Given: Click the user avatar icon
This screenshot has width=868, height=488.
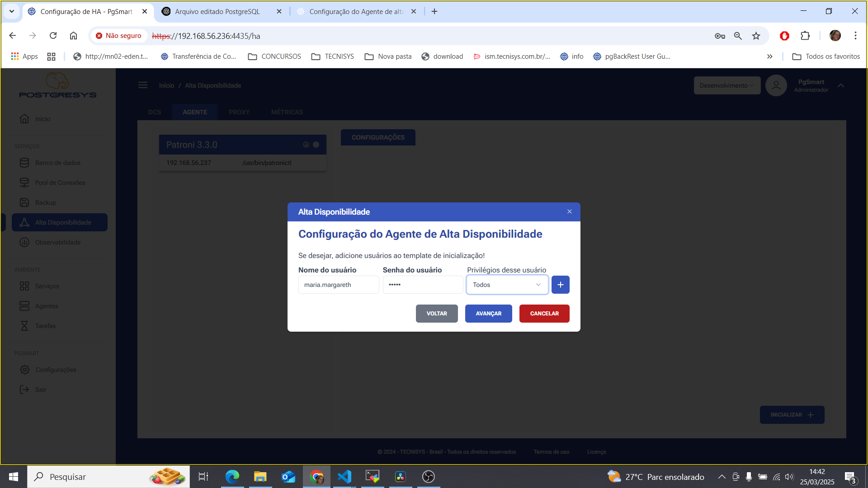Looking at the screenshot, I should 776,85.
